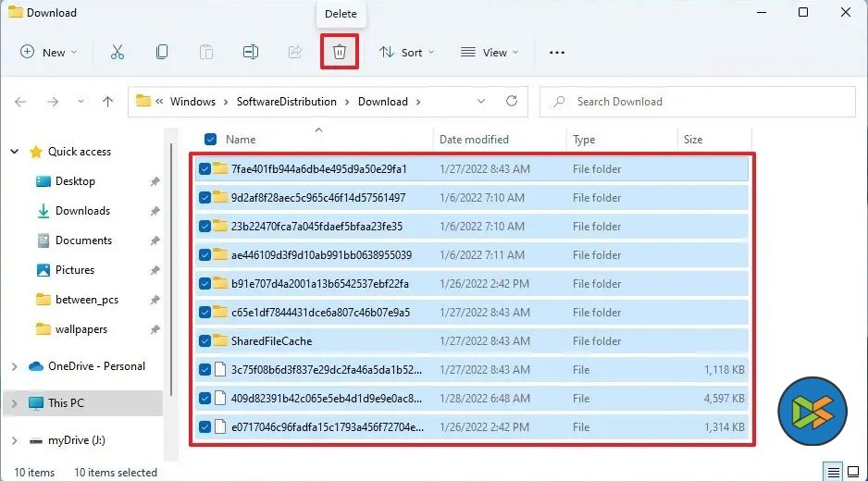
Task: Switch to details view icon in status bar
Action: click(x=834, y=472)
